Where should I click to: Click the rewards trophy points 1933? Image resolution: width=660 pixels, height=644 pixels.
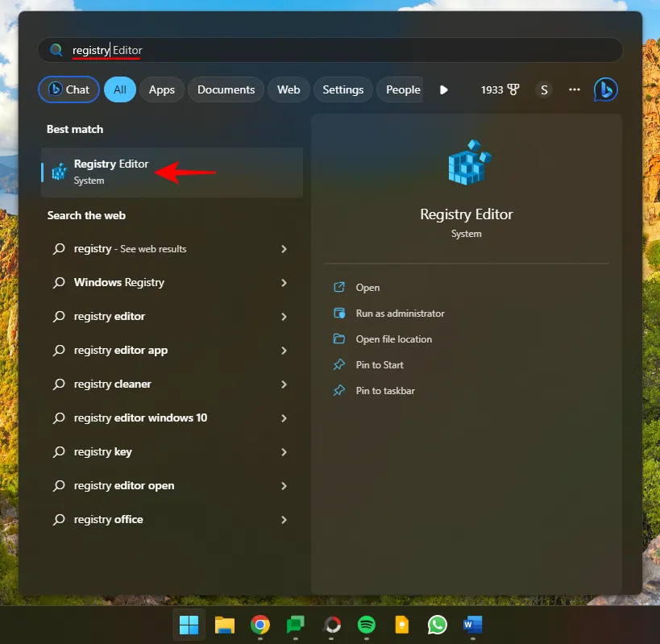point(500,89)
